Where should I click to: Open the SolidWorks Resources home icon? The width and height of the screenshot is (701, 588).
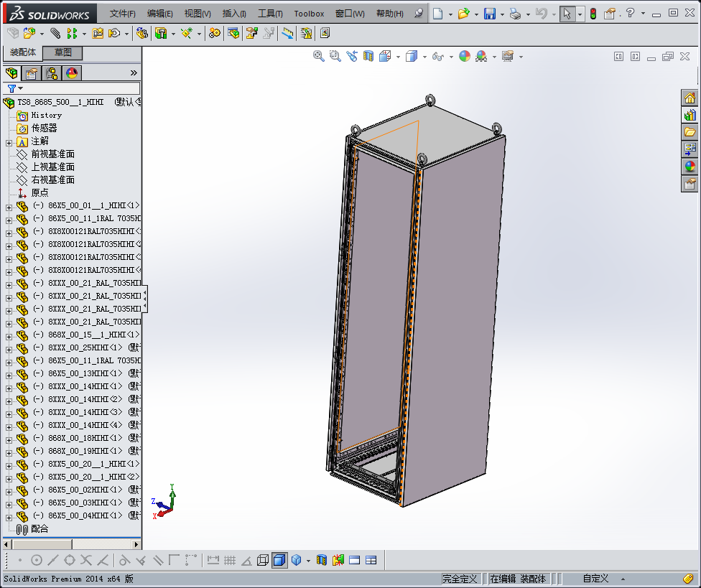pos(690,98)
